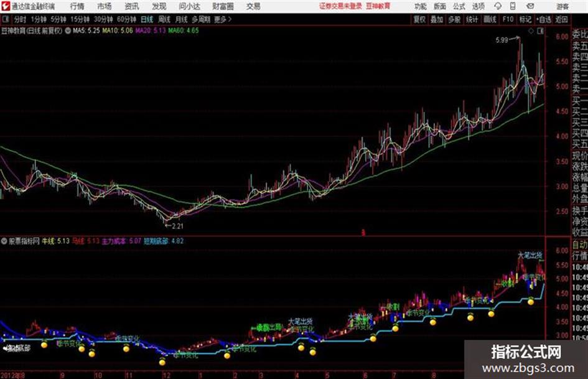Open the 功能 menu

pyautogui.click(x=421, y=6)
